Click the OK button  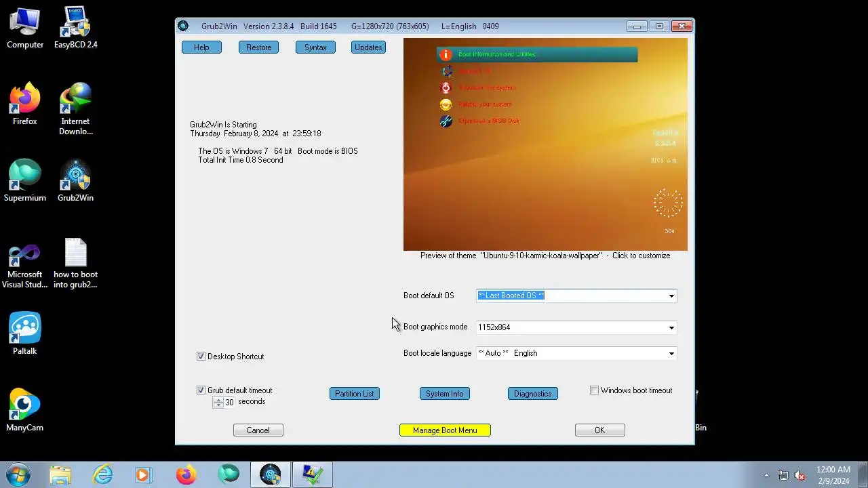[x=599, y=430]
